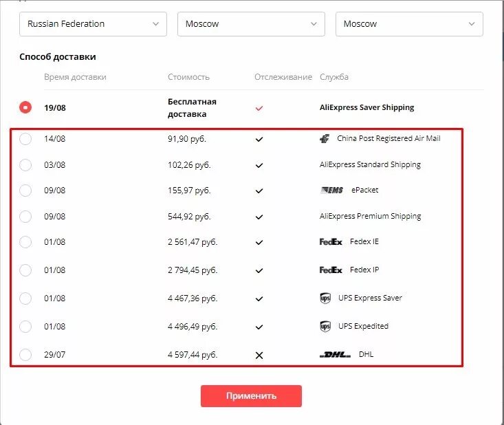
Task: Click the Отслеживание column header
Action: tap(283, 77)
